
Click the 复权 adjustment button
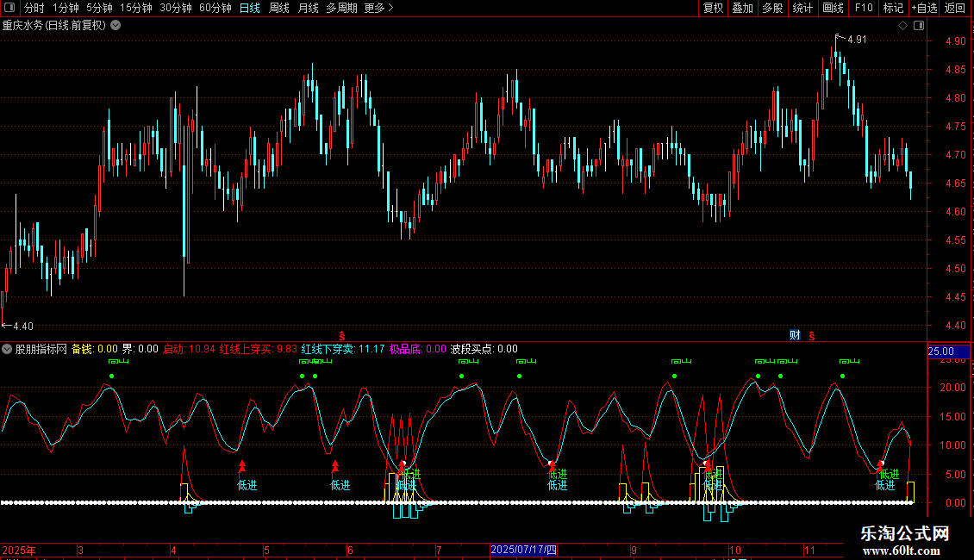click(713, 8)
